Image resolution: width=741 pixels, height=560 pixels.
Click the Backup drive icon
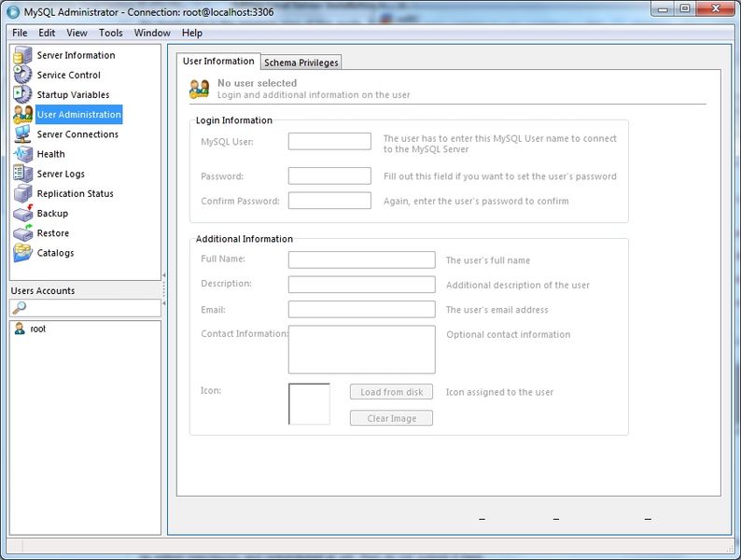point(22,213)
